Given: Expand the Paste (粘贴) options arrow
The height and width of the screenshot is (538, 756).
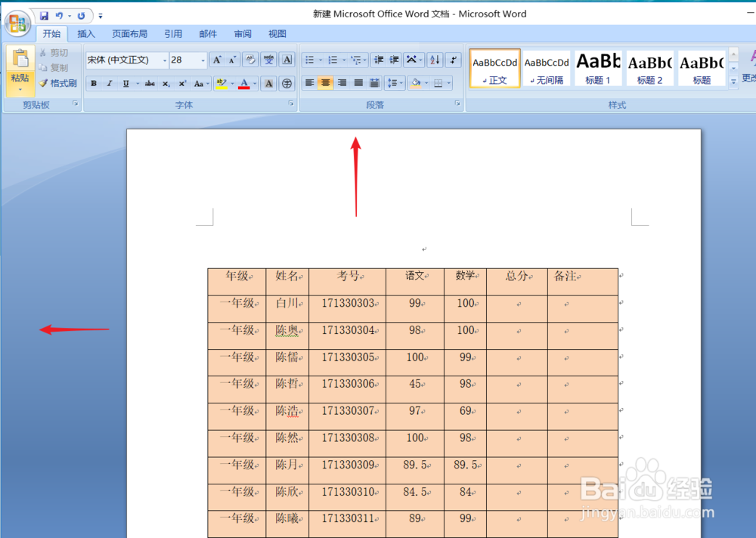Looking at the screenshot, I should [20, 90].
